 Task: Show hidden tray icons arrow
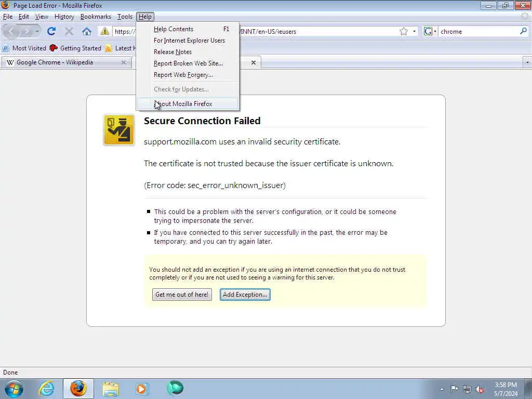[x=442, y=389]
